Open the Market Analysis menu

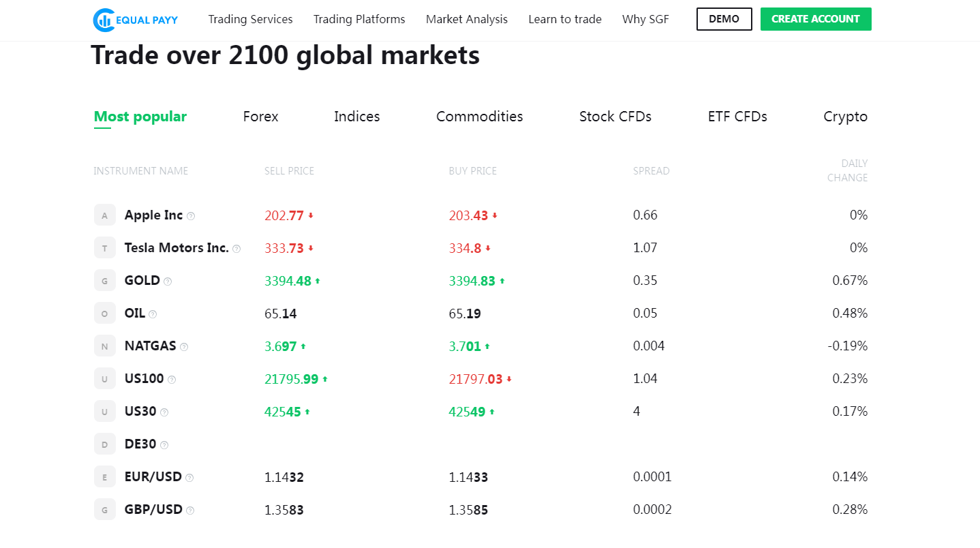pos(467,19)
